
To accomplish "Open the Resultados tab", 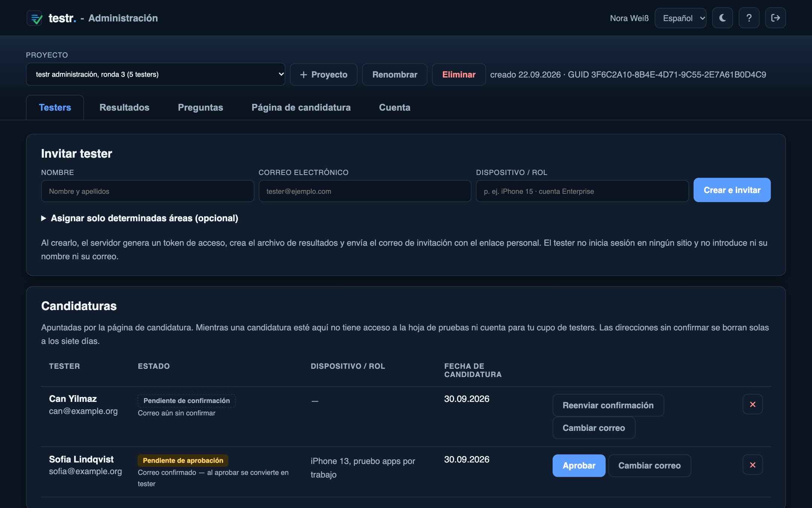I will coord(124,107).
